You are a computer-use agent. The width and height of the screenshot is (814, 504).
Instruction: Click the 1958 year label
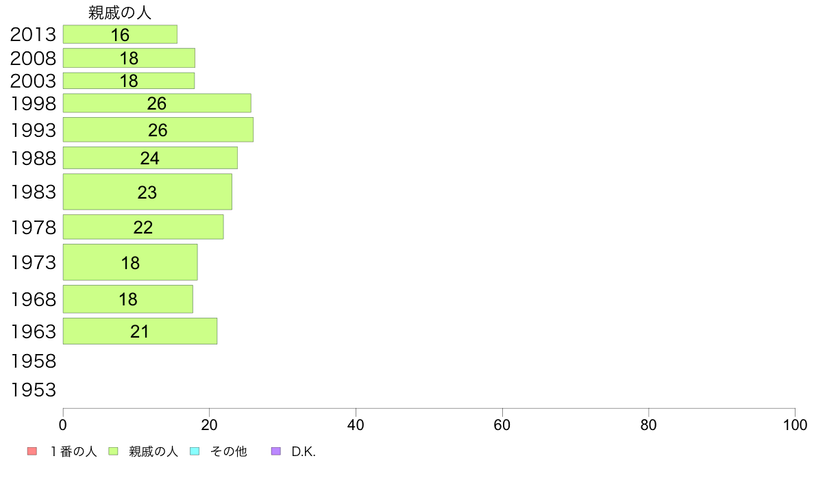(x=34, y=361)
